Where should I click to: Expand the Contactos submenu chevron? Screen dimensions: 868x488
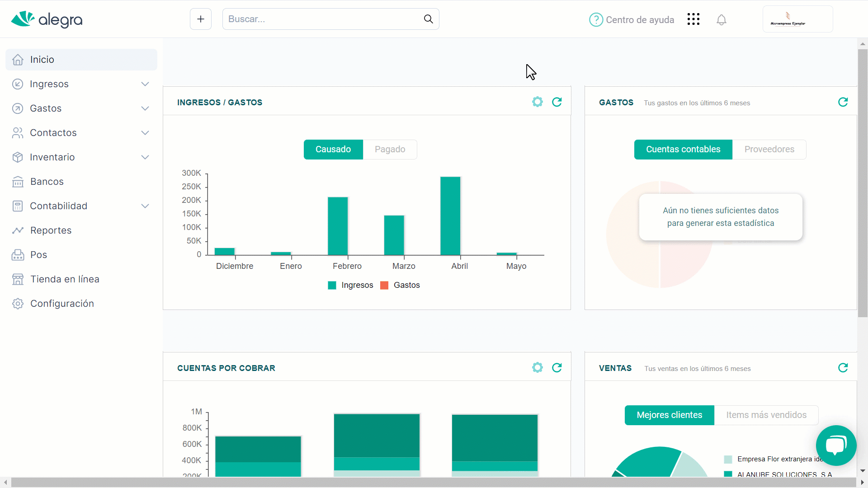pos(145,133)
